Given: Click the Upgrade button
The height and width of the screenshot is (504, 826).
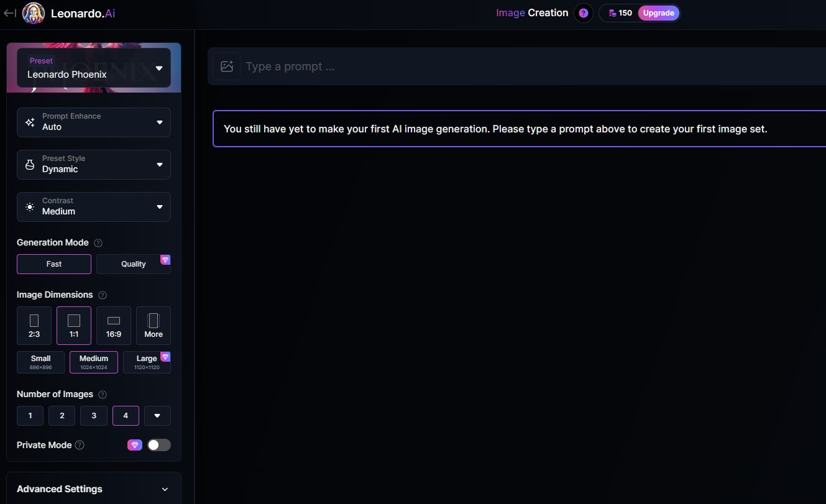Looking at the screenshot, I should (x=659, y=13).
